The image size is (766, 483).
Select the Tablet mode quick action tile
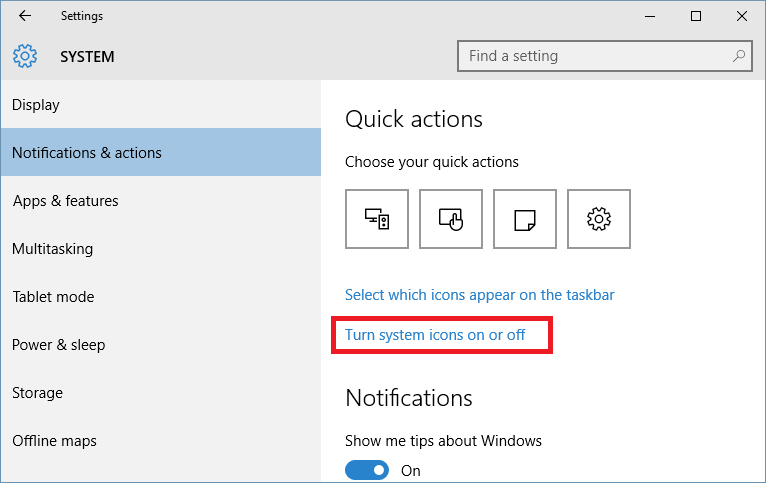point(450,219)
